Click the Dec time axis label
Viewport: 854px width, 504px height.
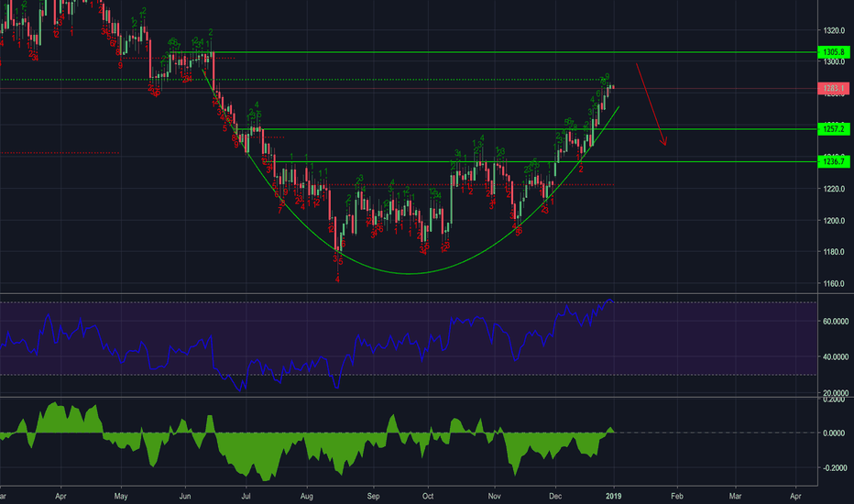pyautogui.click(x=555, y=497)
